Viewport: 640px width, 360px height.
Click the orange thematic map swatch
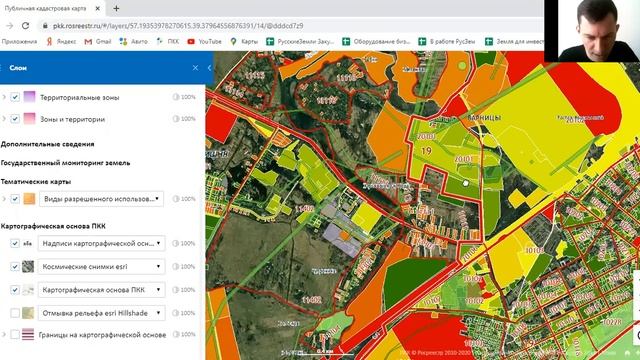[29, 199]
